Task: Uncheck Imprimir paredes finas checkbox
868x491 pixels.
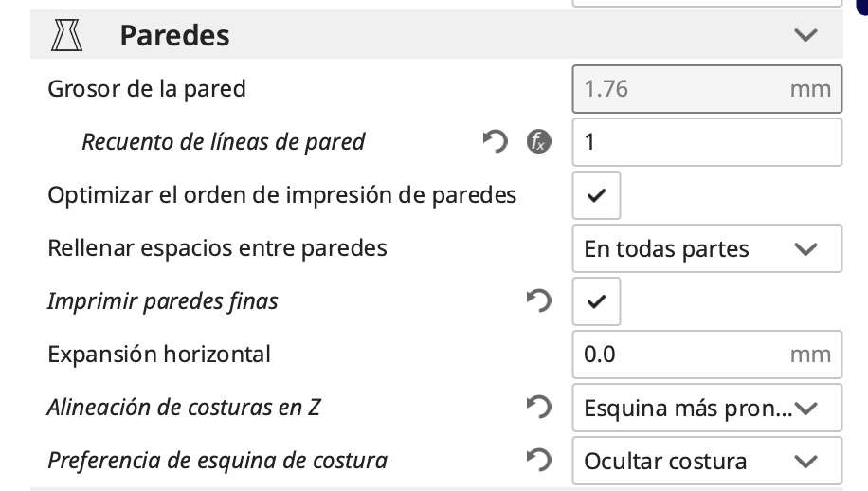Action: point(597,302)
